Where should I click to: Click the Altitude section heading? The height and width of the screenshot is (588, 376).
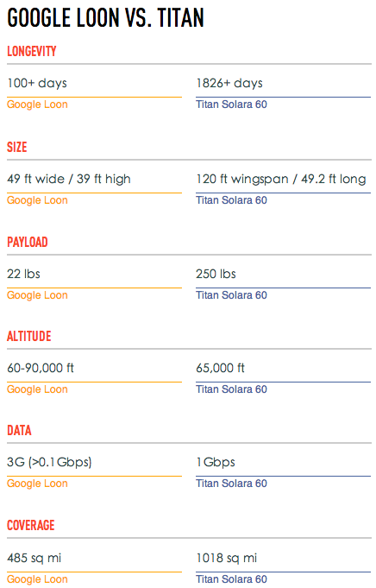(x=29, y=336)
